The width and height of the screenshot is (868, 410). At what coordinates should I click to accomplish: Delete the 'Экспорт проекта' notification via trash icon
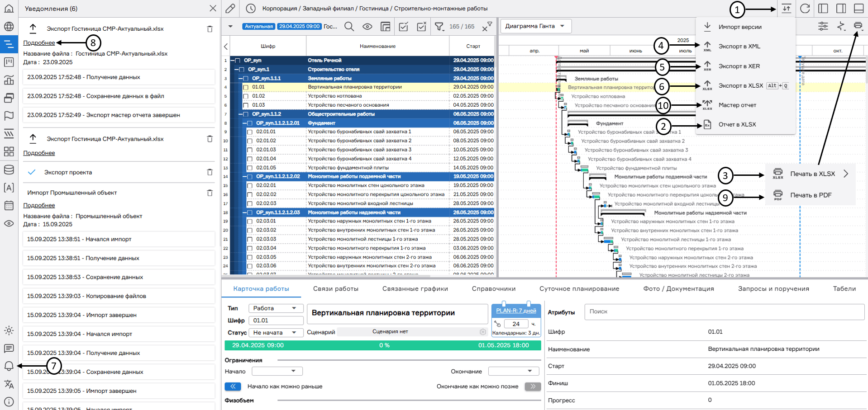[210, 172]
